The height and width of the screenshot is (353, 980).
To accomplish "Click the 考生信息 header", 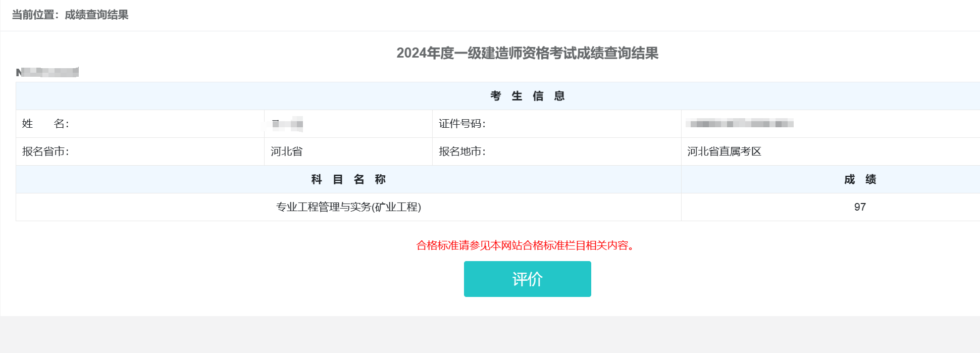I will coord(527,96).
